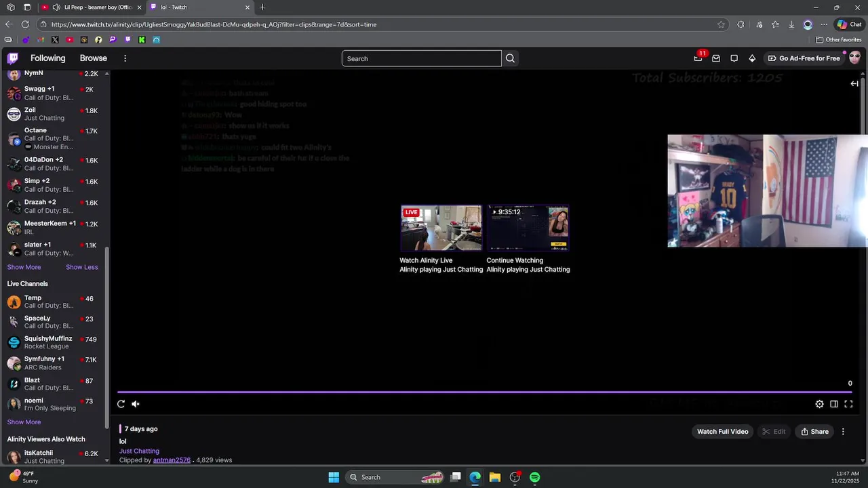Click the address bar URL
This screenshot has width=868, height=488.
tap(214, 24)
